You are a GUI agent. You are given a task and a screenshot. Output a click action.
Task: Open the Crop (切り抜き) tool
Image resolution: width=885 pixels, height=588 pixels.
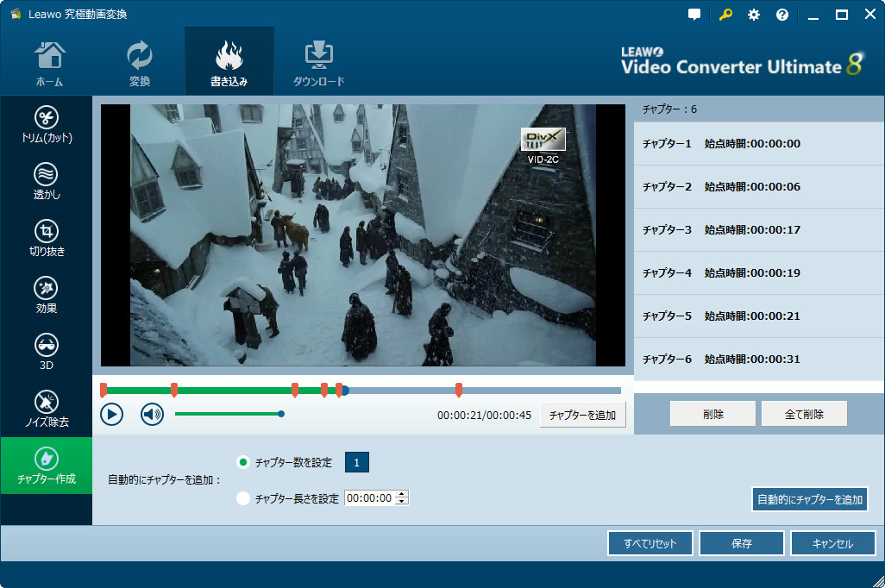click(x=47, y=239)
